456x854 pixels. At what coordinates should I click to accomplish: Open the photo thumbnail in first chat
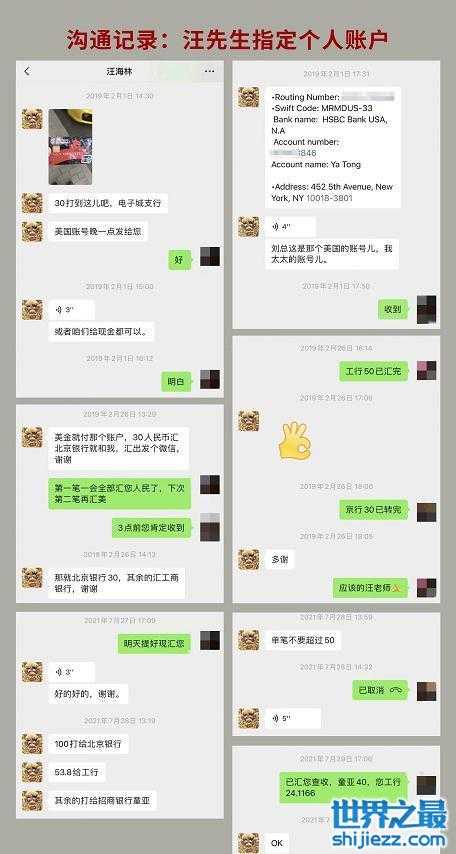pos(70,147)
